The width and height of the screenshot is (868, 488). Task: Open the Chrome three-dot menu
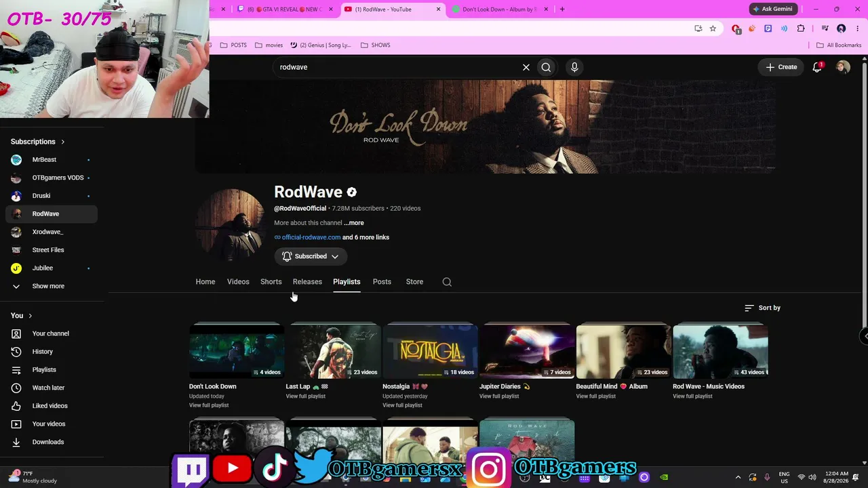pyautogui.click(x=858, y=28)
